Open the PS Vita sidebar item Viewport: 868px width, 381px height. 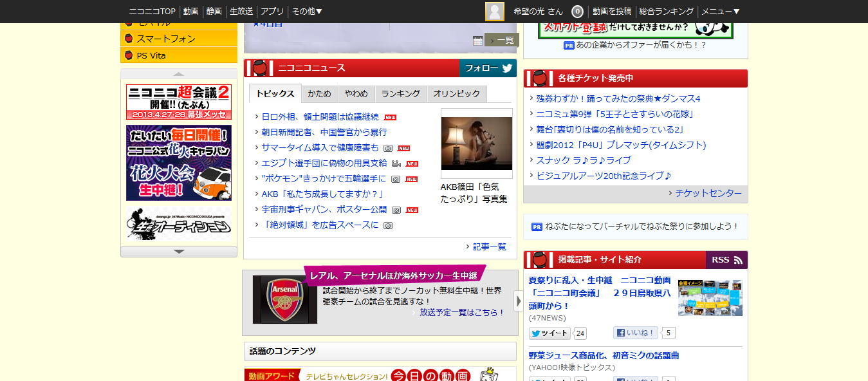click(179, 55)
